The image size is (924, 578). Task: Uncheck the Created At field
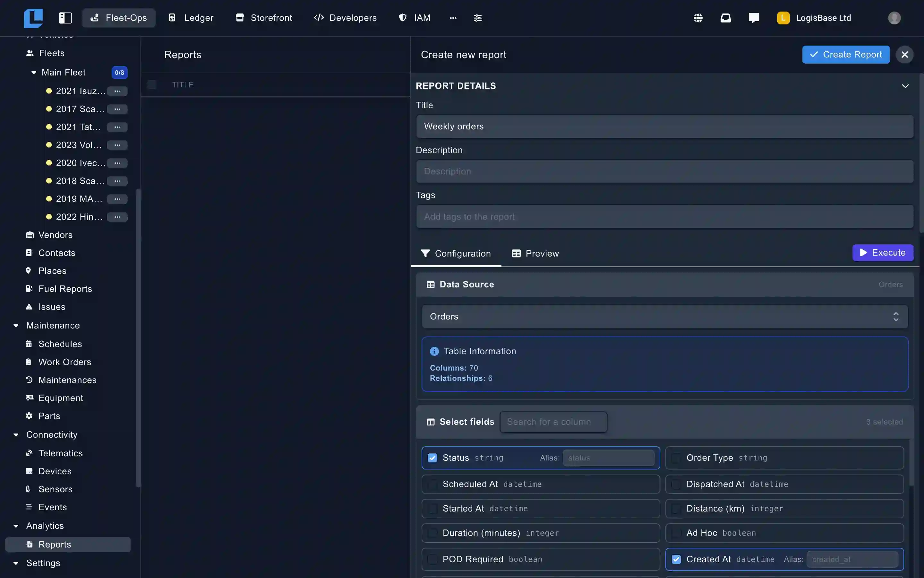tap(676, 559)
